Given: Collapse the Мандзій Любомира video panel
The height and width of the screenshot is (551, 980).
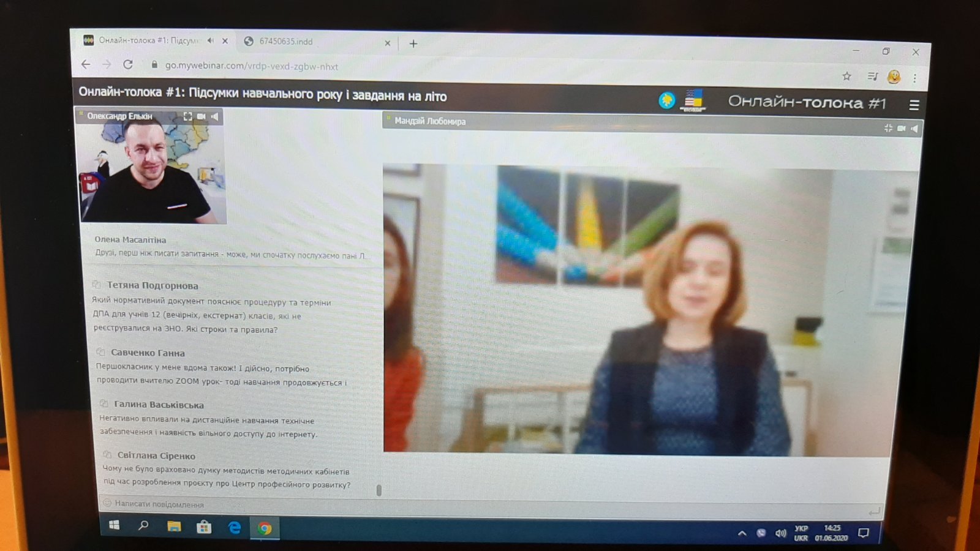Looking at the screenshot, I should (888, 128).
